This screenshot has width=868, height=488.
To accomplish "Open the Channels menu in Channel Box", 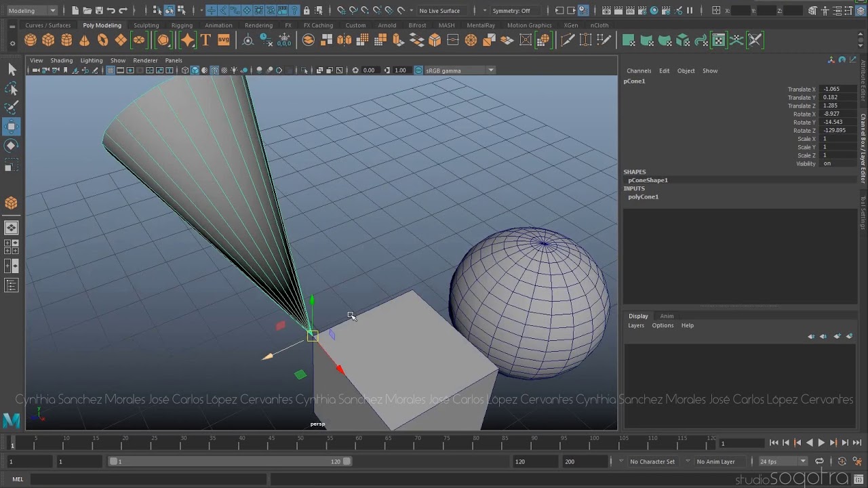I will click(x=639, y=70).
